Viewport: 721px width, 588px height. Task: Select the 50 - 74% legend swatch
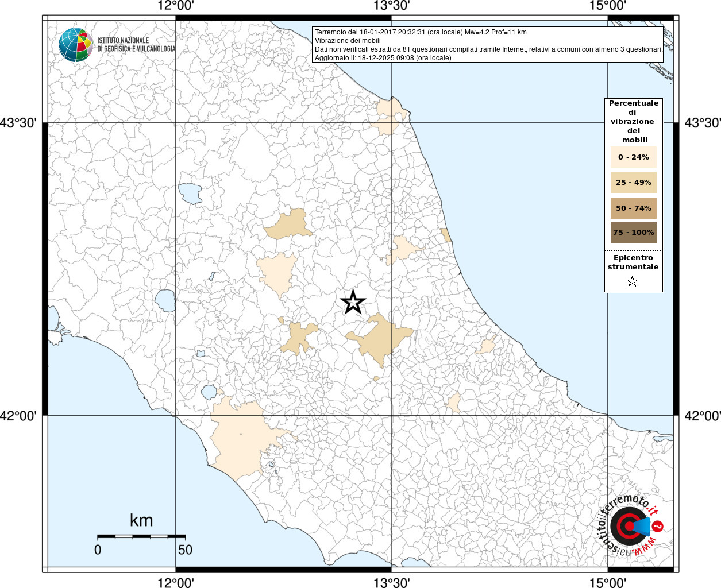point(633,208)
